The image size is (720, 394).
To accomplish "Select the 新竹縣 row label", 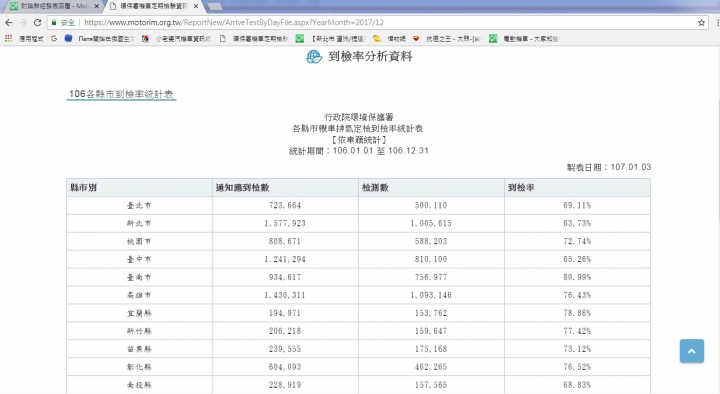I will pos(139,331).
